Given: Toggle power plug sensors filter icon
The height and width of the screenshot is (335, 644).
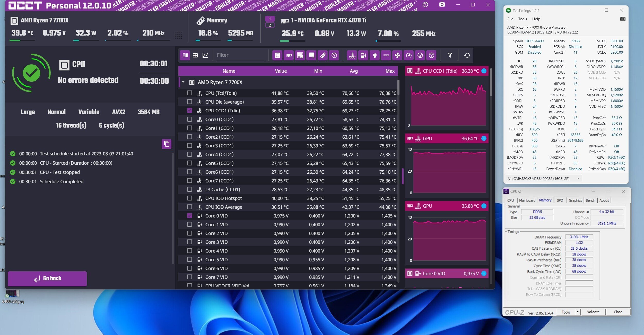Looking at the screenshot, I should pyautogui.click(x=375, y=55).
